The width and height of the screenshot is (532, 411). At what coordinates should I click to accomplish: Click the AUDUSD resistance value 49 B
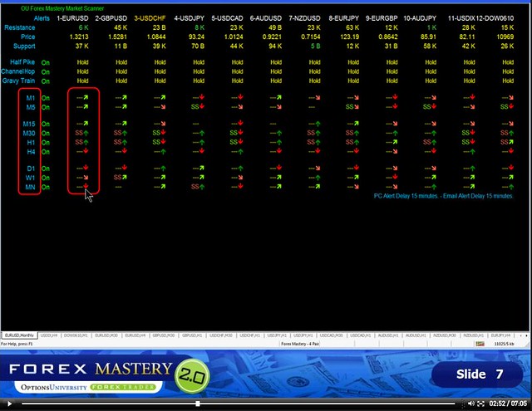coord(275,27)
